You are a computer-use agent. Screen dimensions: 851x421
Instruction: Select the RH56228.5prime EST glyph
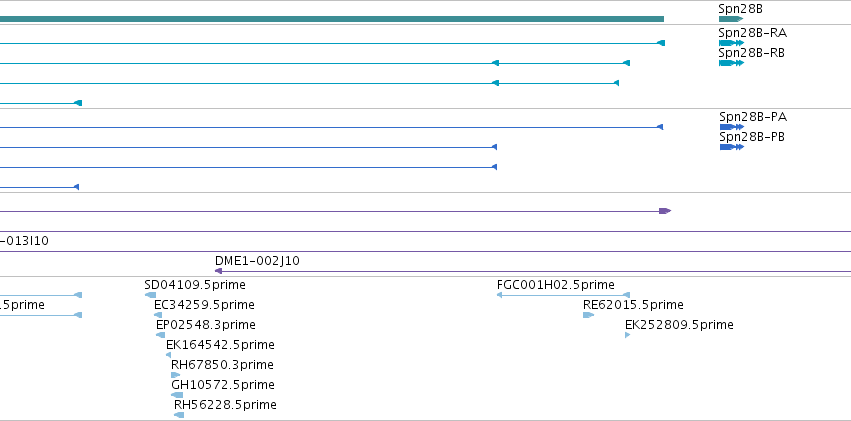pyautogui.click(x=179, y=415)
